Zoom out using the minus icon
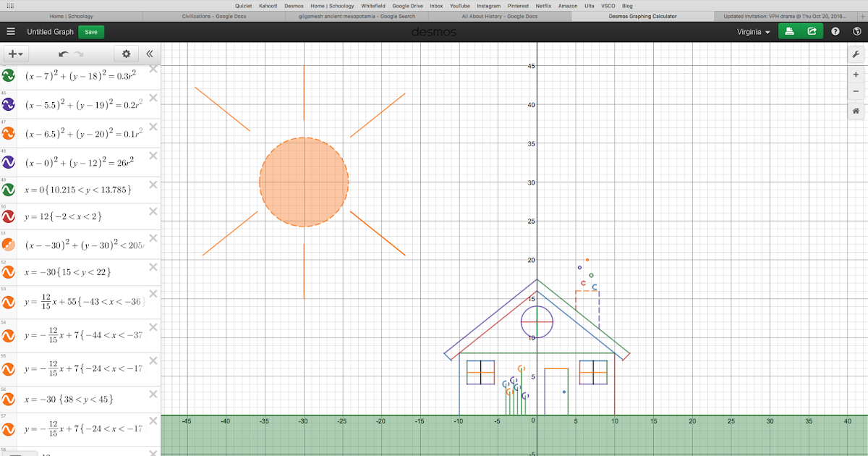The image size is (868, 456). (856, 91)
